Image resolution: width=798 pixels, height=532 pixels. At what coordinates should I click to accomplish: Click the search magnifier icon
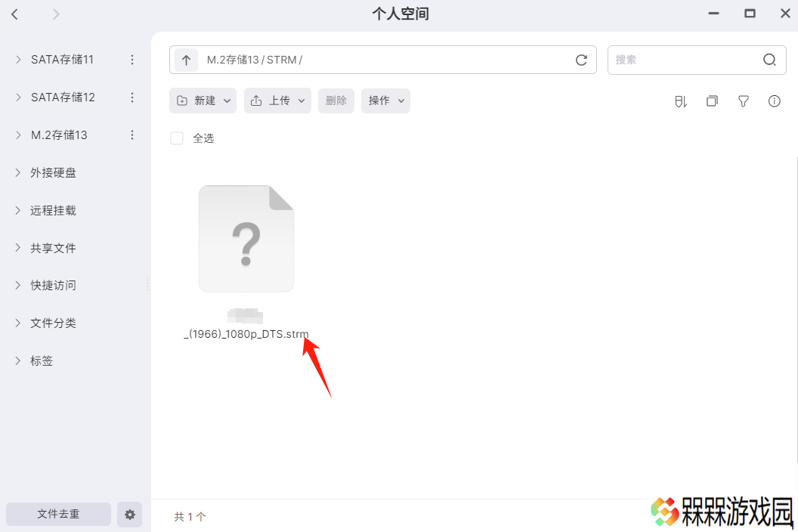click(769, 60)
